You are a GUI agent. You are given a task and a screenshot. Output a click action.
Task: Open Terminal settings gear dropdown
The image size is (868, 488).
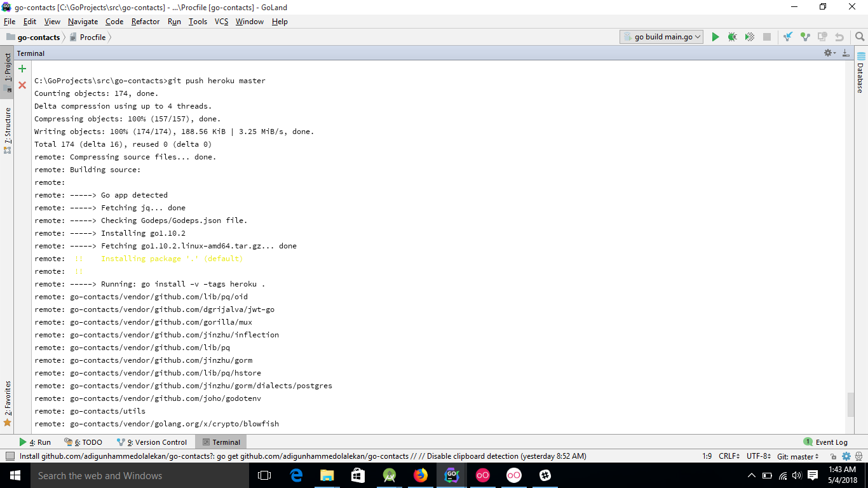point(830,53)
